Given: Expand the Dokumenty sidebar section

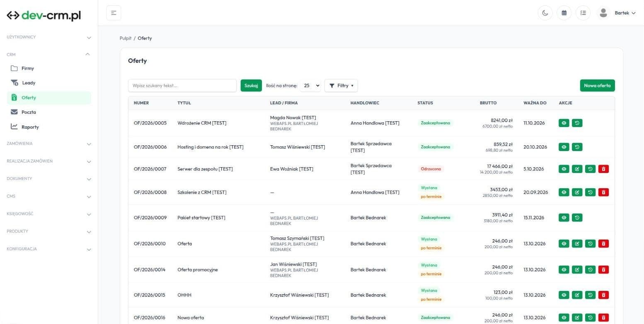Looking at the screenshot, I should coord(49,179).
